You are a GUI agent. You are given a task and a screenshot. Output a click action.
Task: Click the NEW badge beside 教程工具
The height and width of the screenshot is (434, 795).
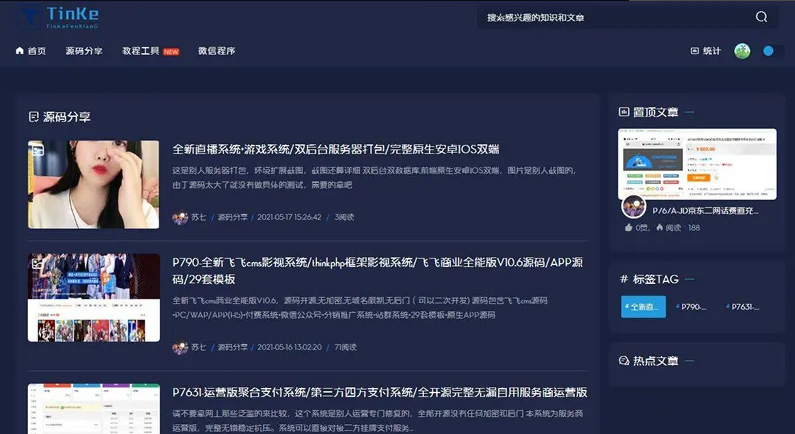(171, 52)
